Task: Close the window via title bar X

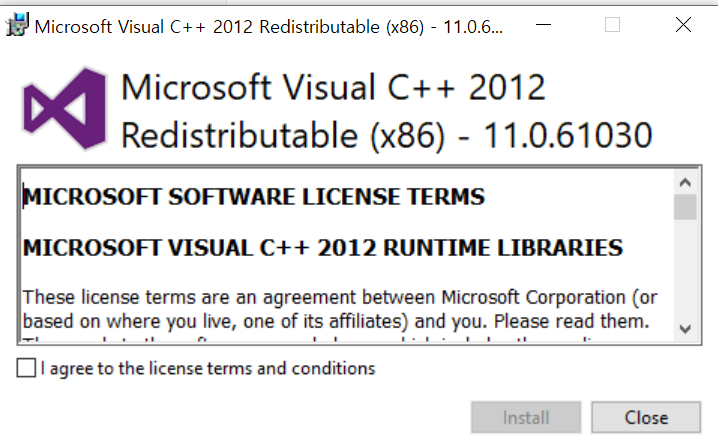Action: (x=683, y=26)
